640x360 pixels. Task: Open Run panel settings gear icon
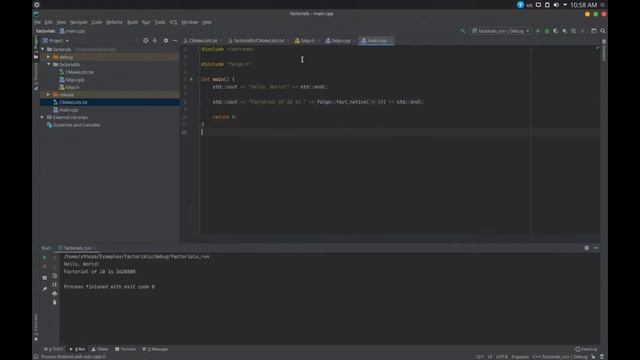point(587,248)
